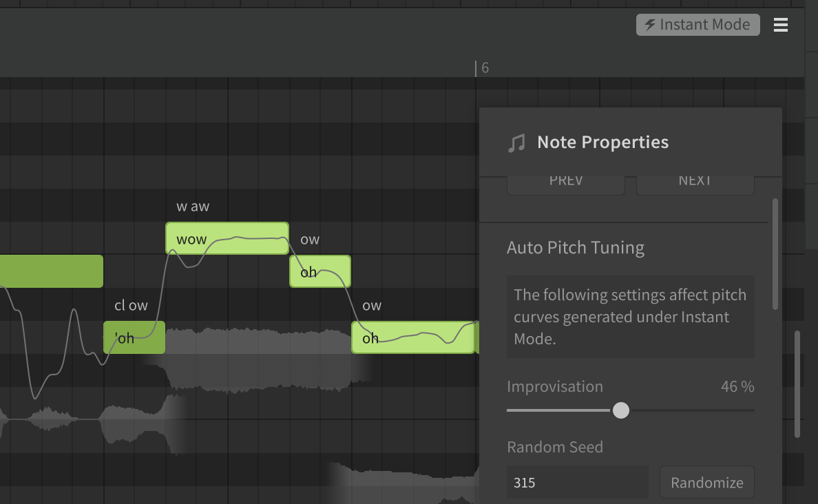This screenshot has width=818, height=504.
Task: Click the Improvisation slider handle
Action: 621,410
